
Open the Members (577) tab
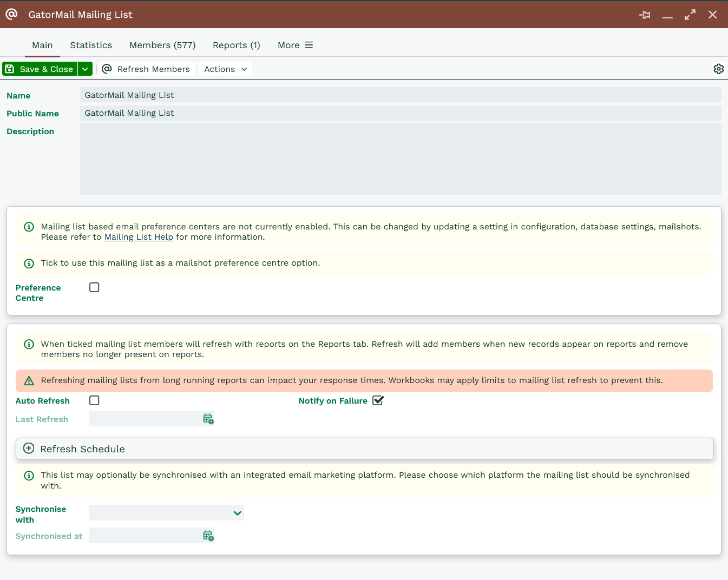click(x=162, y=45)
